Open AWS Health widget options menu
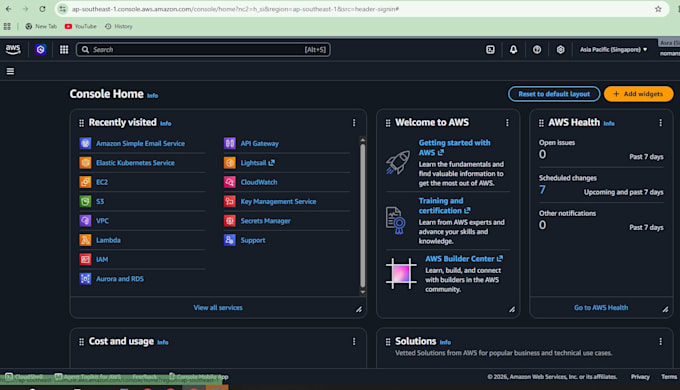This screenshot has height=390, width=680. (660, 123)
